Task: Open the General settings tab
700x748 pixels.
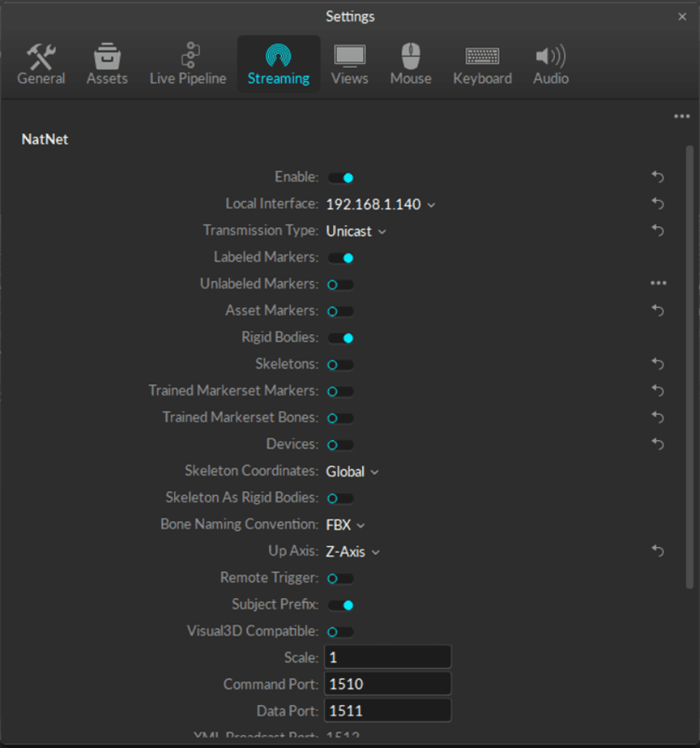Action: [x=41, y=64]
